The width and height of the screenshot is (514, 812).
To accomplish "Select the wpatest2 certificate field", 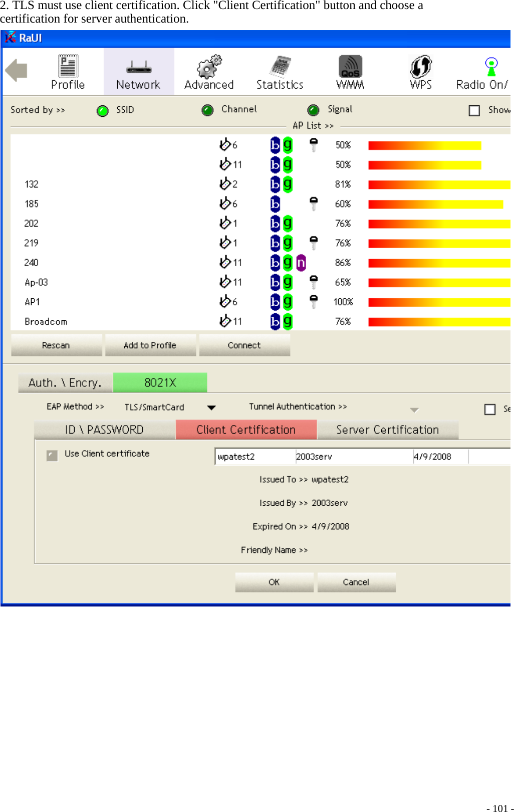I will pos(255,457).
